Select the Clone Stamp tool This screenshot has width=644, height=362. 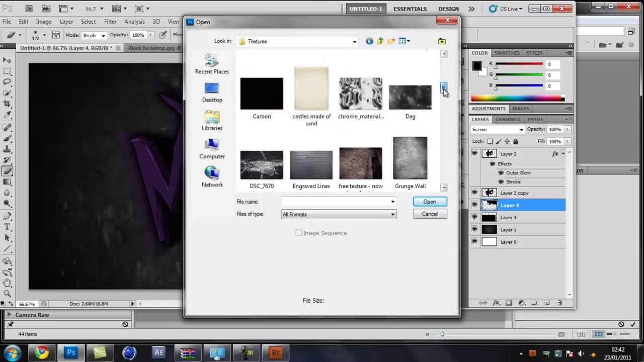pos(8,149)
